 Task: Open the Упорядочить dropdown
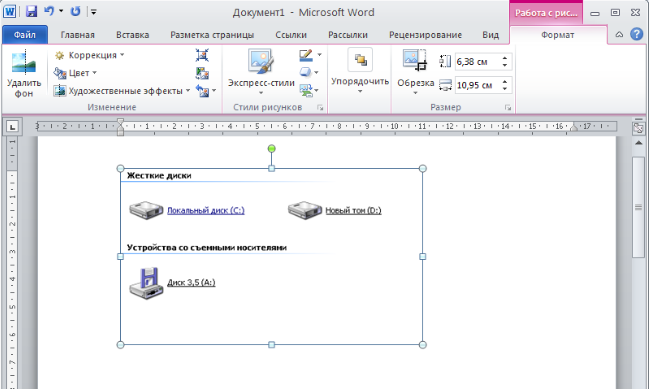pos(360,71)
